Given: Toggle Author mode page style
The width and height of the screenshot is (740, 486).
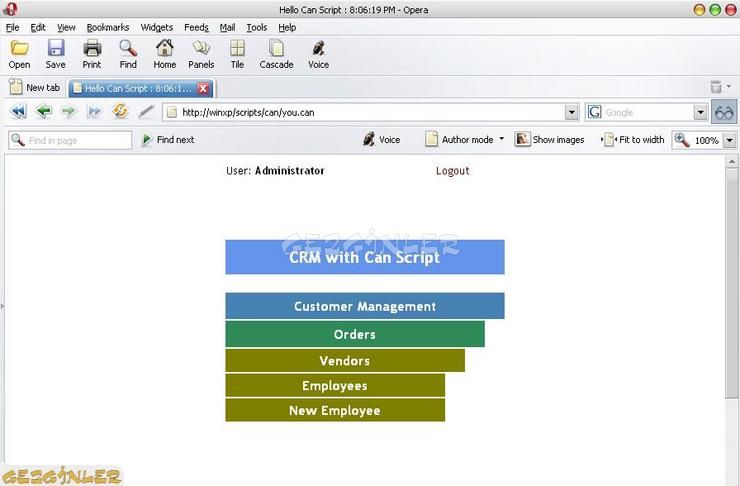Looking at the screenshot, I should coord(459,140).
